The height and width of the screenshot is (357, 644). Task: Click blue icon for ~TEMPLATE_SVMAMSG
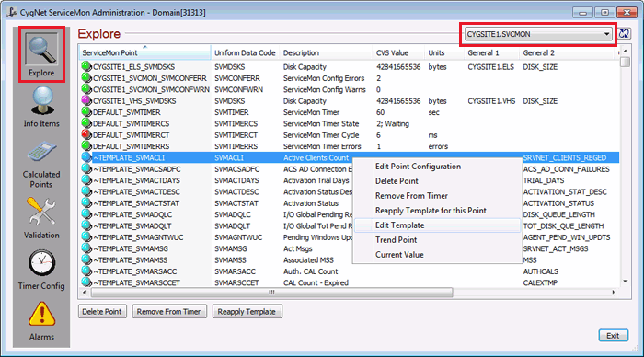click(x=86, y=248)
